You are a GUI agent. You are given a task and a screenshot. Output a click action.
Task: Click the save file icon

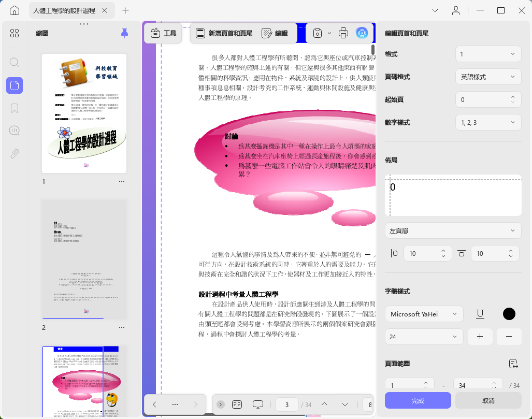[x=317, y=33]
